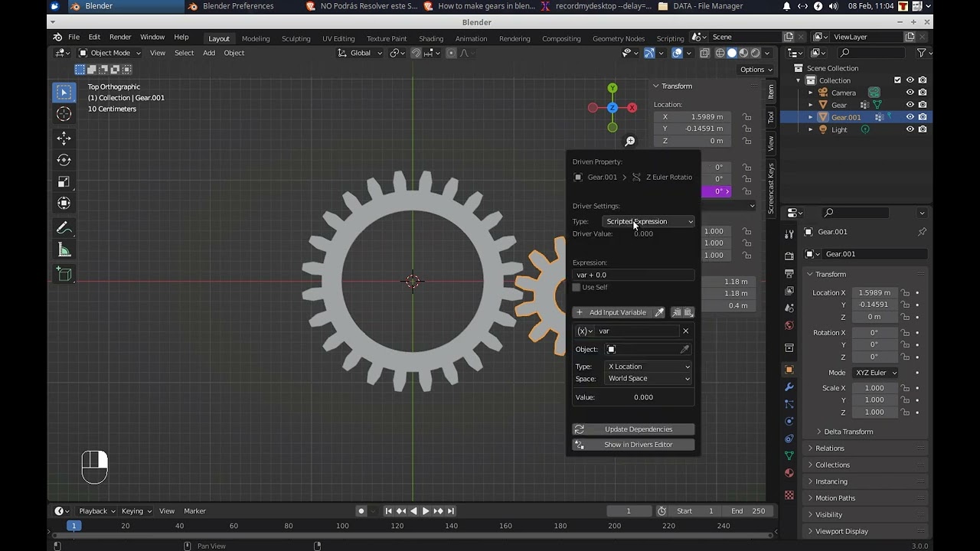
Task: Click the Update Dependencies button
Action: click(x=633, y=429)
